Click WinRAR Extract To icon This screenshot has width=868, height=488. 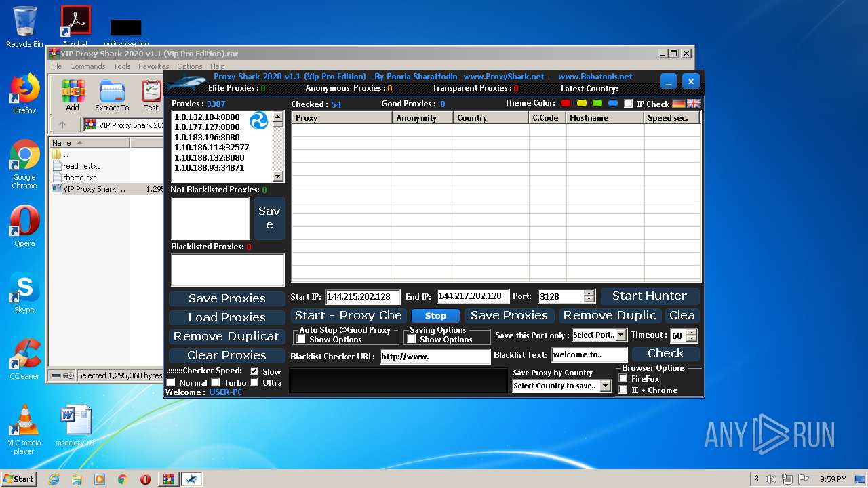point(112,96)
